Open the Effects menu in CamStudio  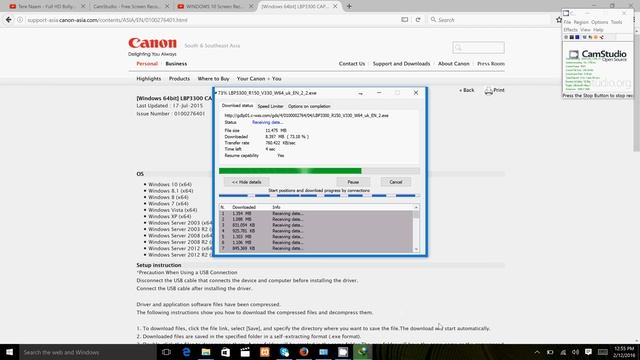coord(570,30)
